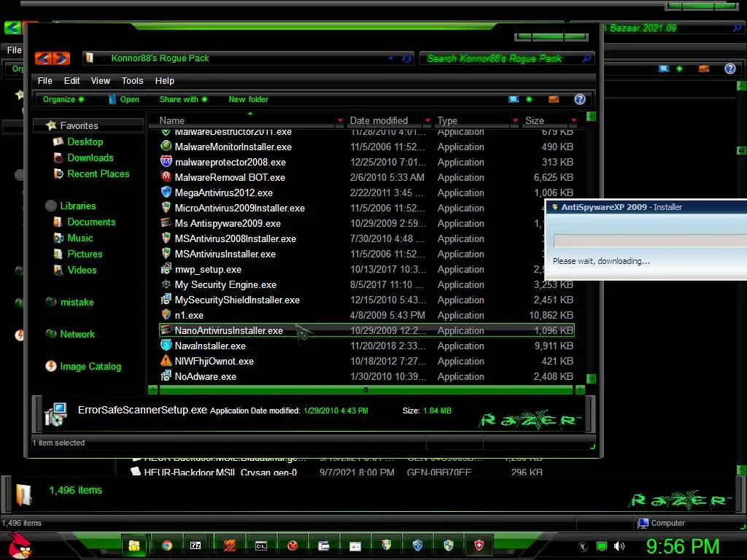
Task: Click the Change your view icon in toolbar
Action: pos(514,99)
